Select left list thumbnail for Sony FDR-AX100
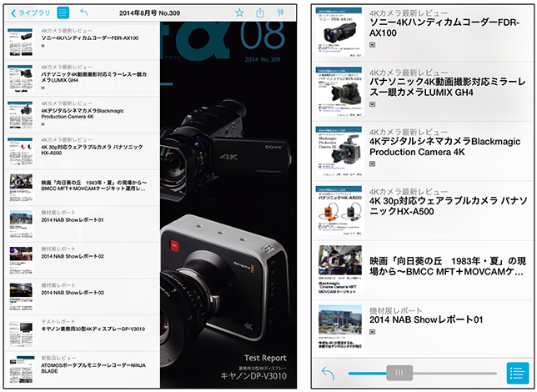 (x=21, y=43)
